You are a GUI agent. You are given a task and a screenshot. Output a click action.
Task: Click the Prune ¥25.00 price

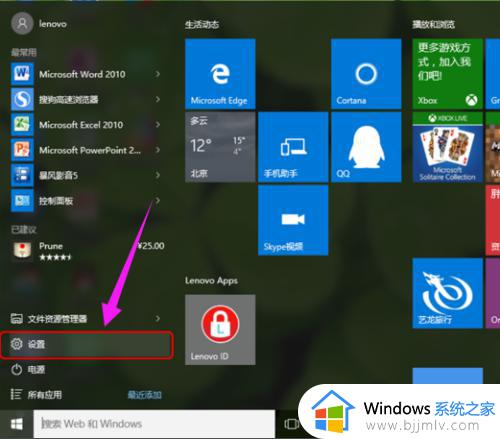click(151, 246)
